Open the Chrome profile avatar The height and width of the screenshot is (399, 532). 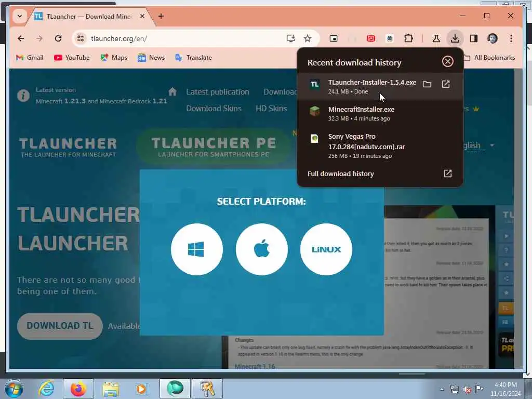click(x=493, y=38)
